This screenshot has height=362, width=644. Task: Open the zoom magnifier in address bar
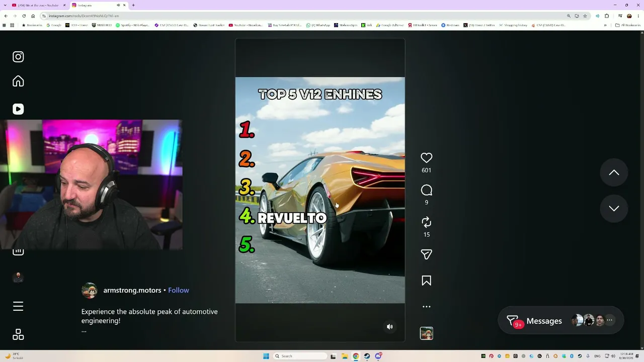point(569,16)
